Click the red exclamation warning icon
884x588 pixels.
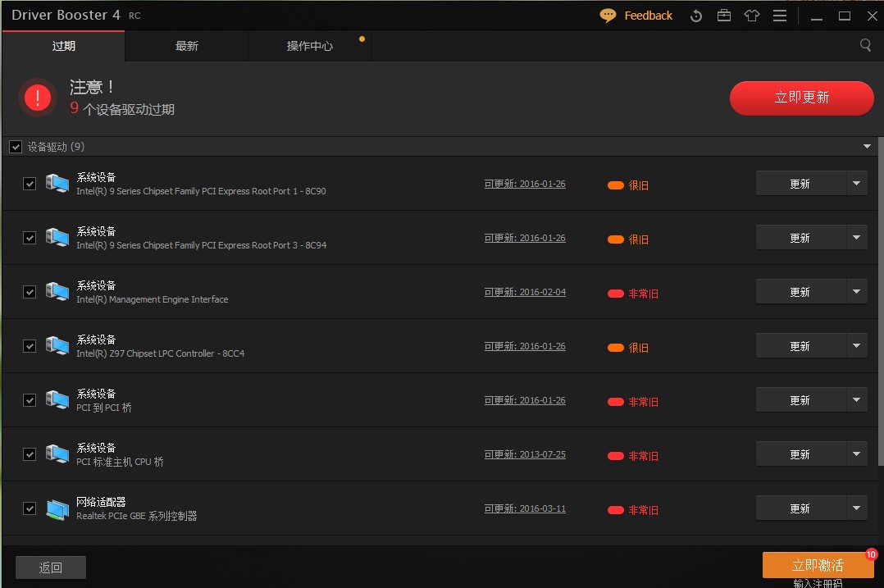point(38,98)
